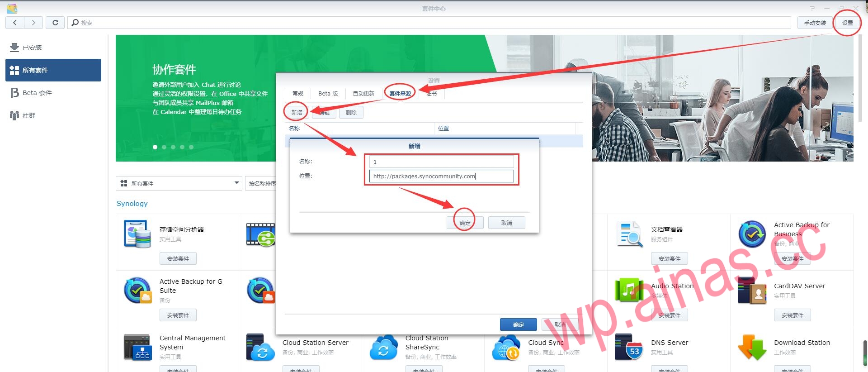Viewport: 868px width, 372px height.
Task: Open the Cloud Station Server icon
Action: click(260, 347)
